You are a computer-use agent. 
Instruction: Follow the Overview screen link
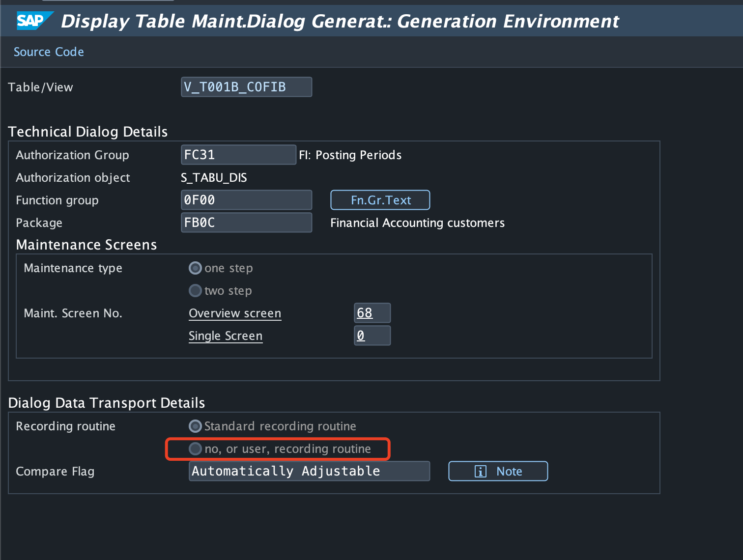(235, 313)
